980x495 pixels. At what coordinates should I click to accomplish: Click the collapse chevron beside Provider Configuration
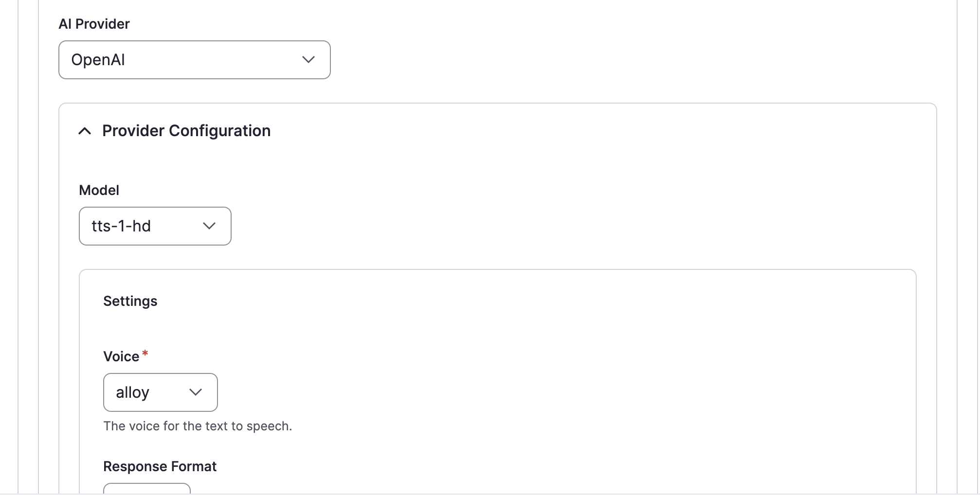coord(85,131)
